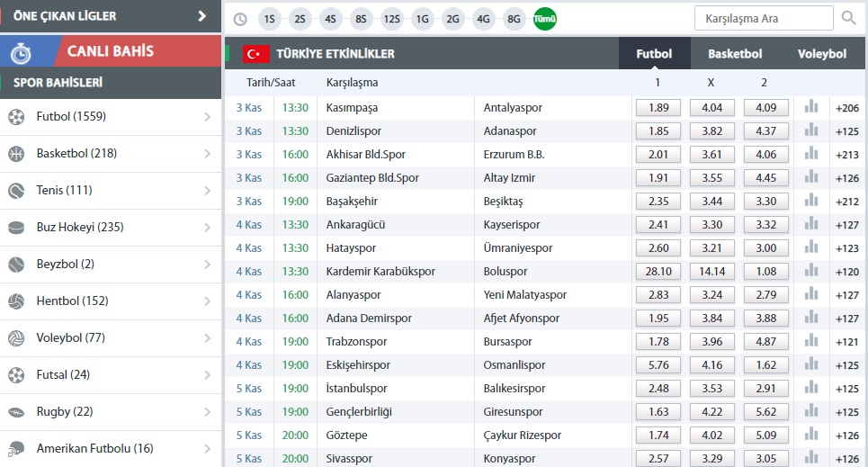
Task: Show +206 more markets for Kasımpaşa
Action: 847,108
